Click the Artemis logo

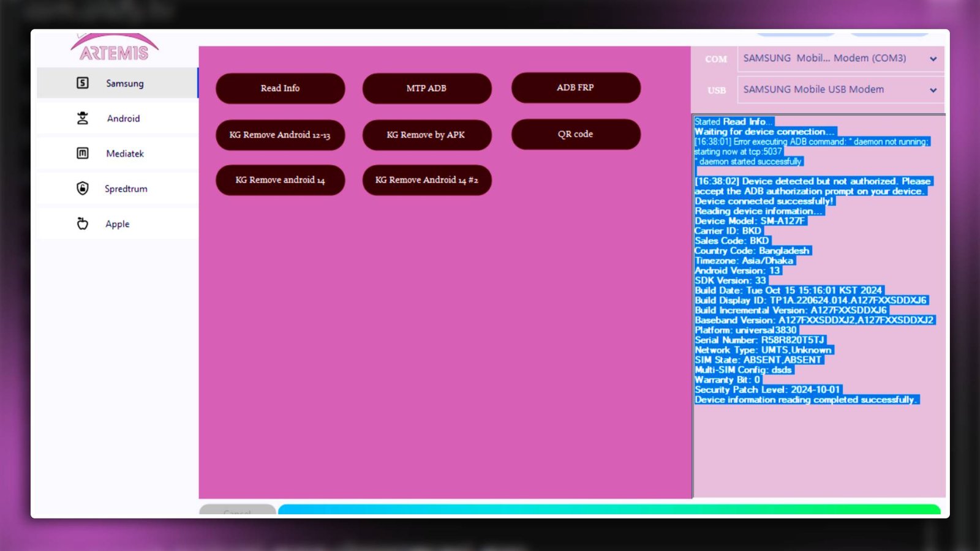[x=115, y=49]
